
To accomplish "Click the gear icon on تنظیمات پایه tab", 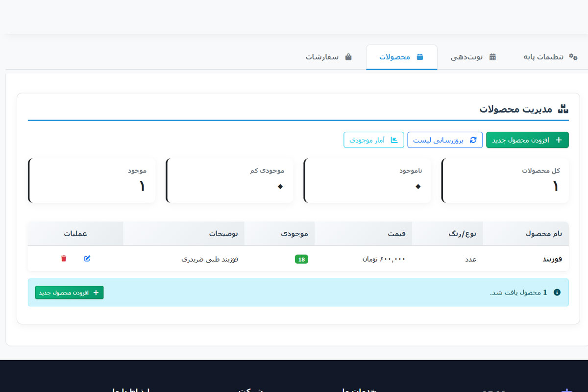I will pyautogui.click(x=573, y=57).
